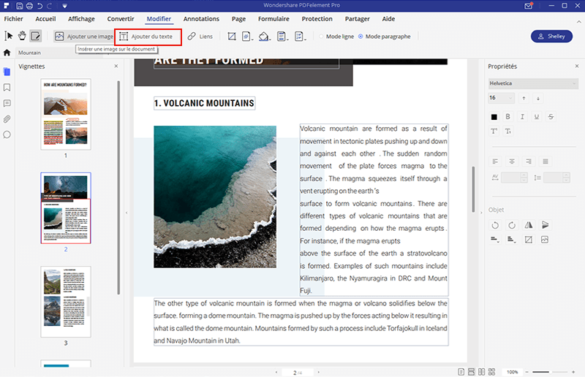Open the comments panel icon
Screen dimensions: 585x377
coord(7,103)
